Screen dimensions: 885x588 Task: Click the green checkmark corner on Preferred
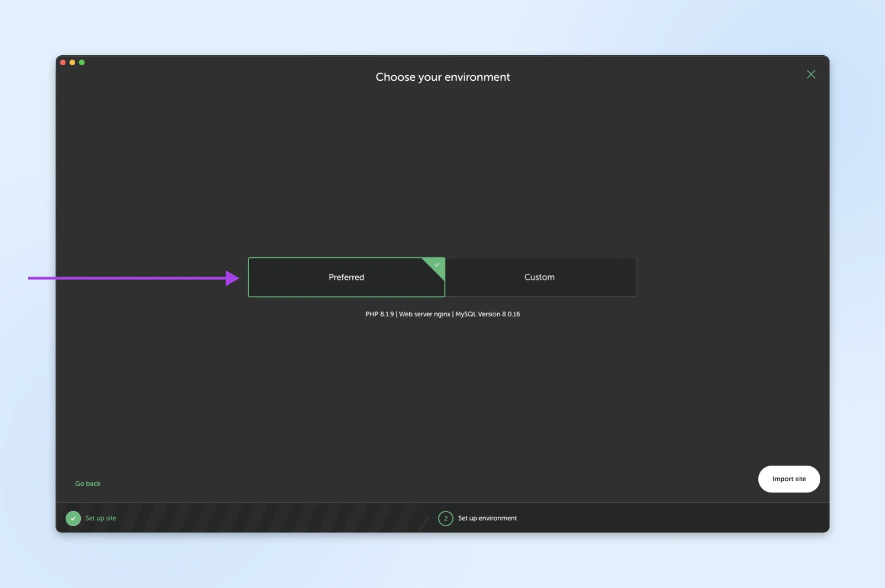pos(436,265)
